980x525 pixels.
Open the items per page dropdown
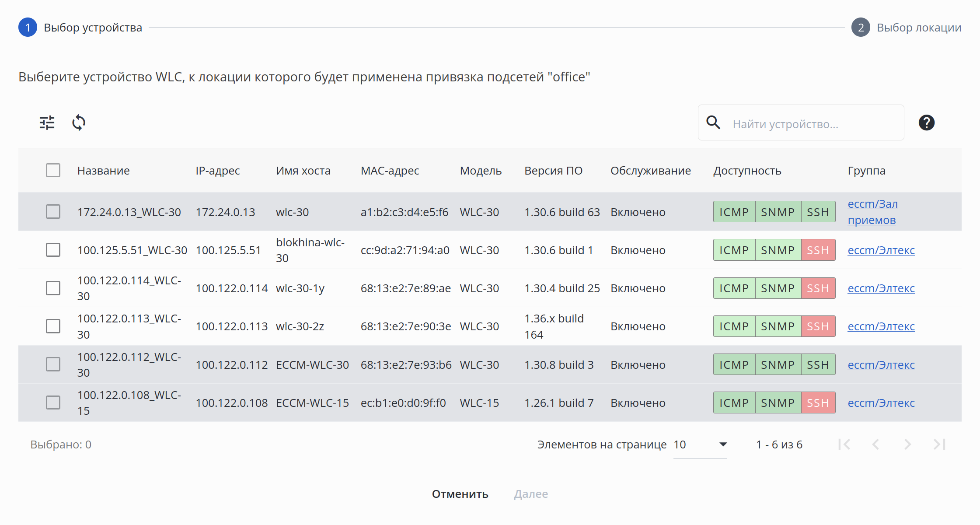point(700,444)
